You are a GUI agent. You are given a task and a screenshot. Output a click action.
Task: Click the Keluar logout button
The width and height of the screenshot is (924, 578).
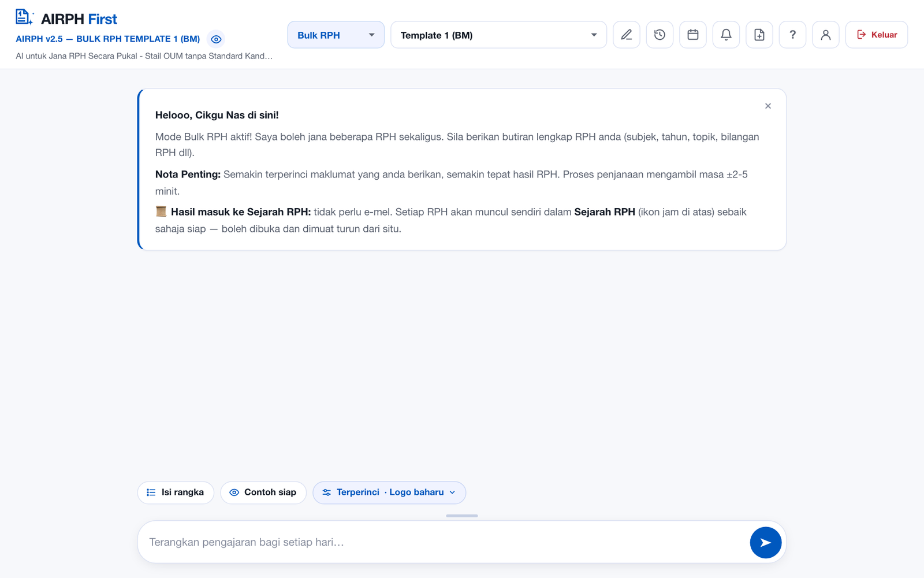coord(877,35)
